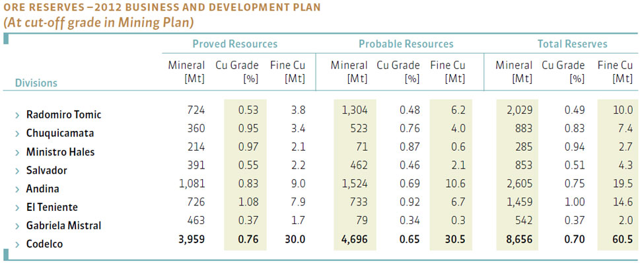Click the Ore Reserves 2012 title text
Image resolution: width=644 pixels, height=263 pixels.
click(162, 7)
